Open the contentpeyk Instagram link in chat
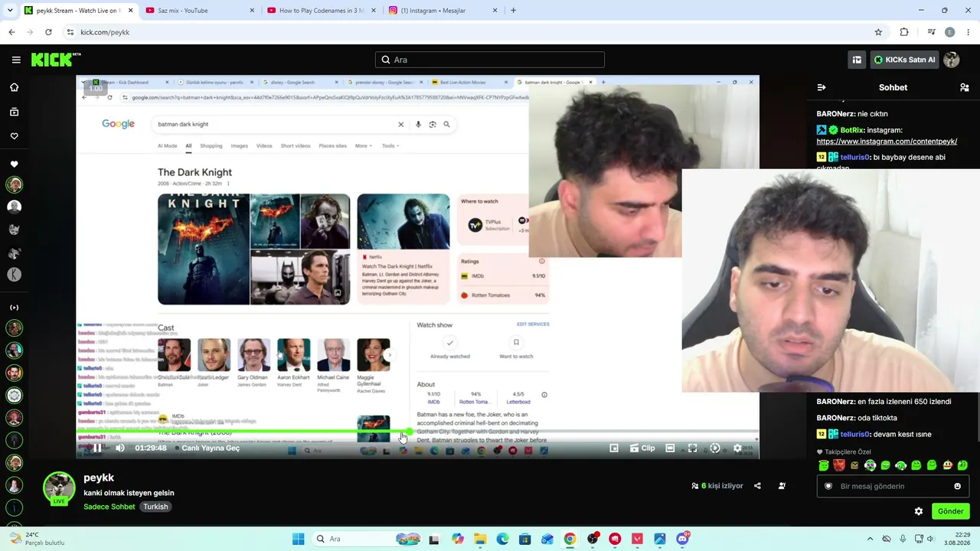Viewport: 980px width, 551px height. click(887, 141)
